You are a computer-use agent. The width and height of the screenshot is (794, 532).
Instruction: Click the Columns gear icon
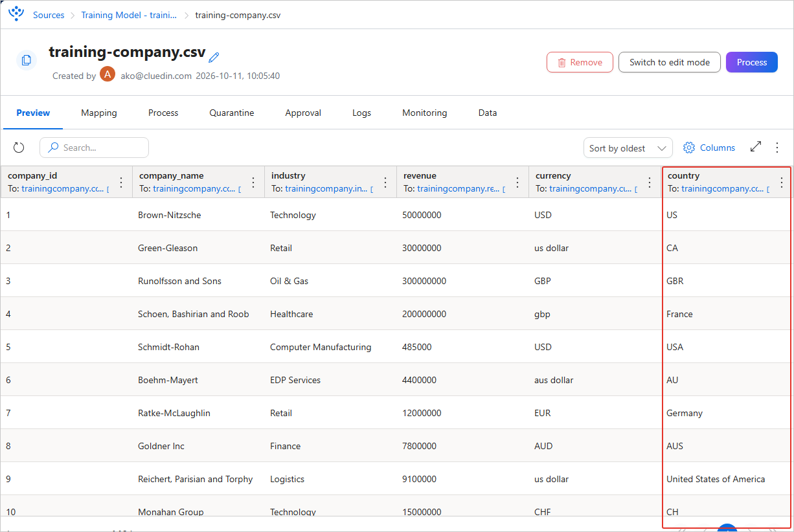point(689,148)
